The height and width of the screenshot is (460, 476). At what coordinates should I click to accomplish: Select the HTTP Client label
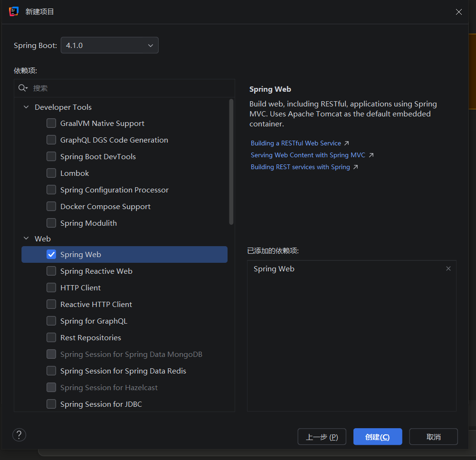click(x=80, y=288)
